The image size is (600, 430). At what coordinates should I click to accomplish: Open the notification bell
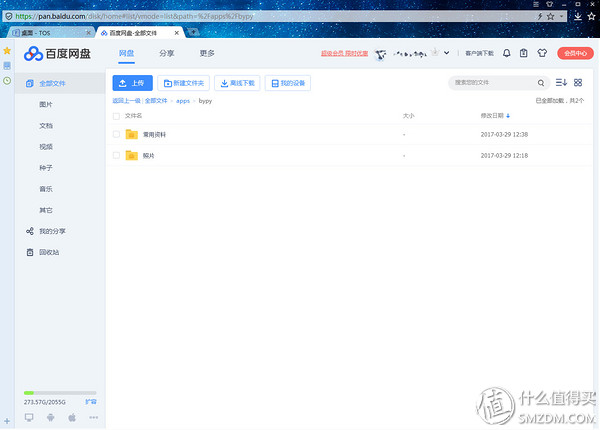tap(506, 53)
